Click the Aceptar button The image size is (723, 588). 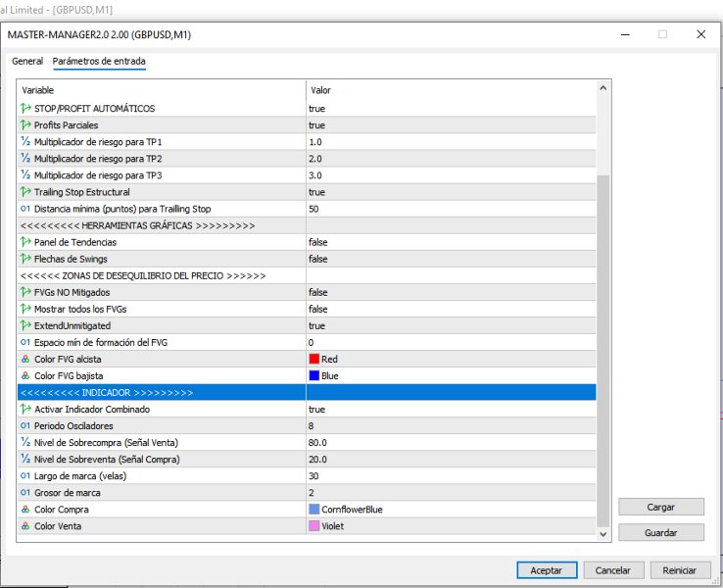[547, 570]
